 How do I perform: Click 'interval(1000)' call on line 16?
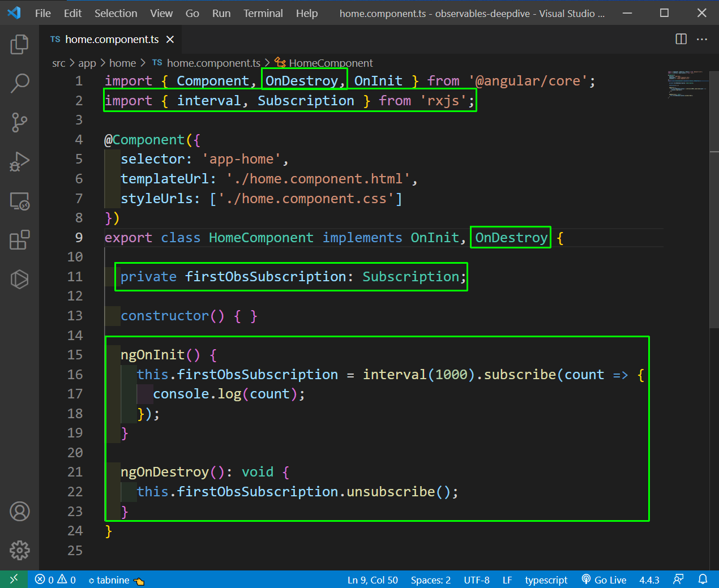419,375
